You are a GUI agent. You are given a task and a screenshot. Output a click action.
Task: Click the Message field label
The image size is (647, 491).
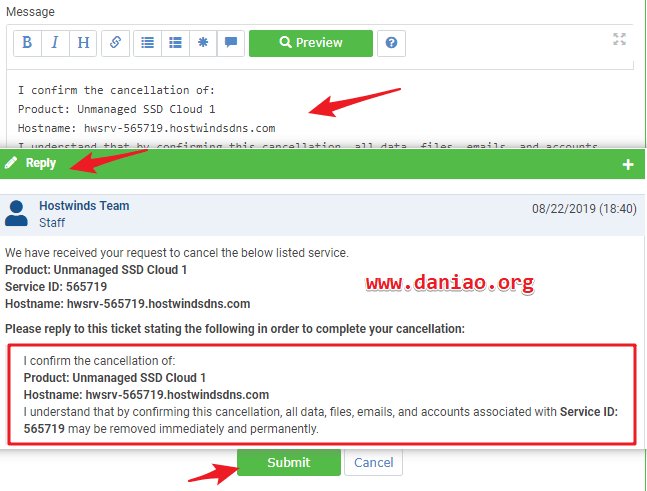coord(30,12)
